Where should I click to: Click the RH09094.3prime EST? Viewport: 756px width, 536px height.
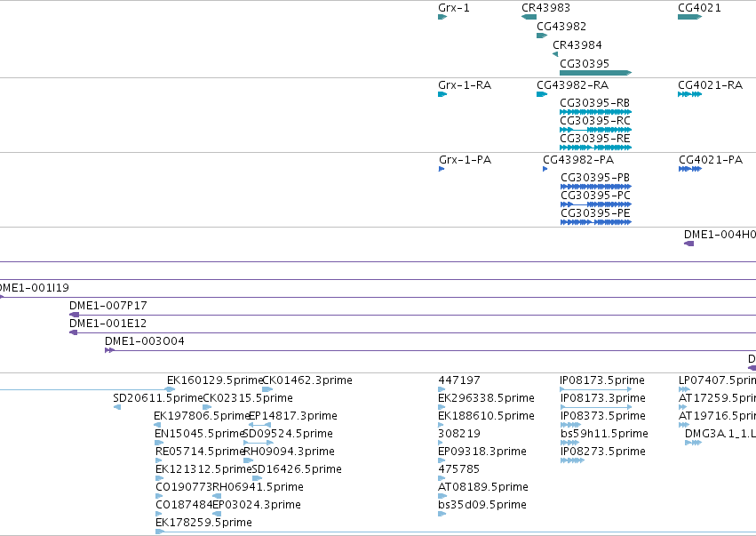point(249,460)
